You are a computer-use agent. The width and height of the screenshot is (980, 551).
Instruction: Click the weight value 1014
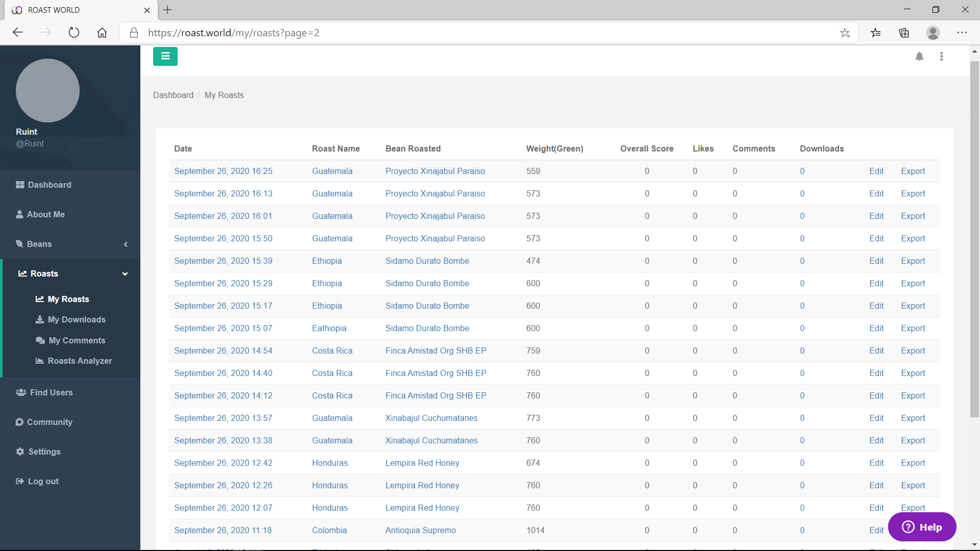(535, 530)
